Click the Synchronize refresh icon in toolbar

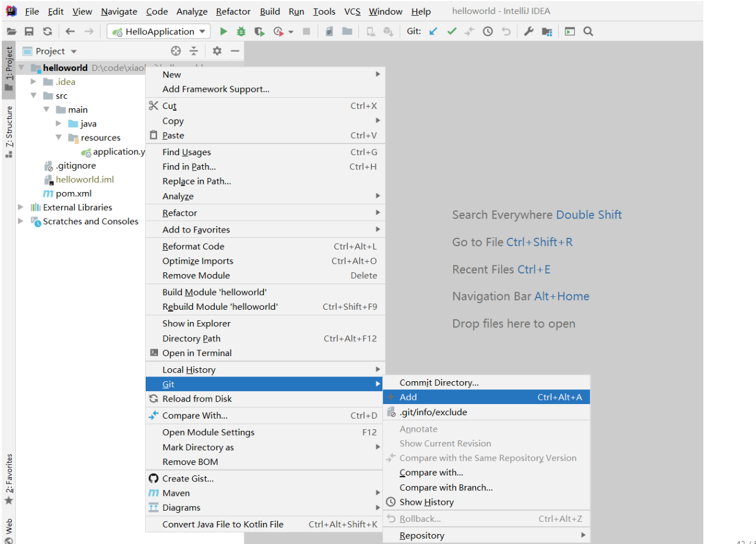(47, 32)
